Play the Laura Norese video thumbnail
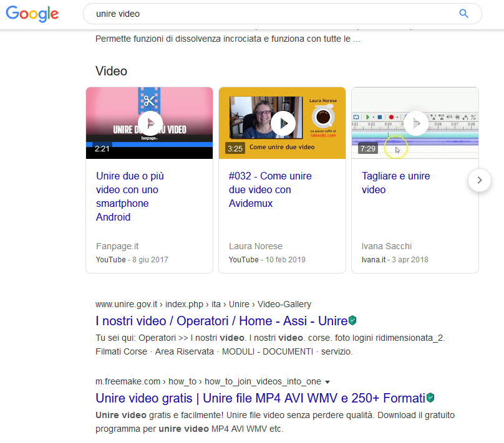Image resolution: width=504 pixels, height=443 pixels. click(282, 123)
